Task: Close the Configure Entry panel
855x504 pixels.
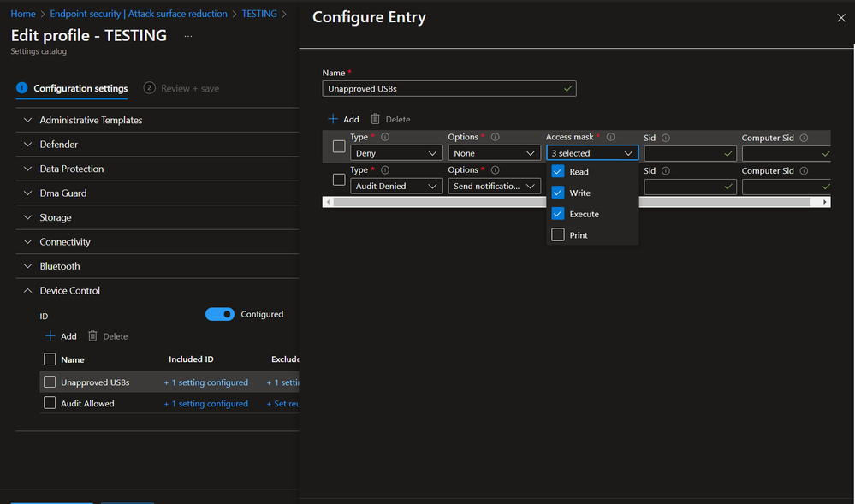Action: pos(841,18)
